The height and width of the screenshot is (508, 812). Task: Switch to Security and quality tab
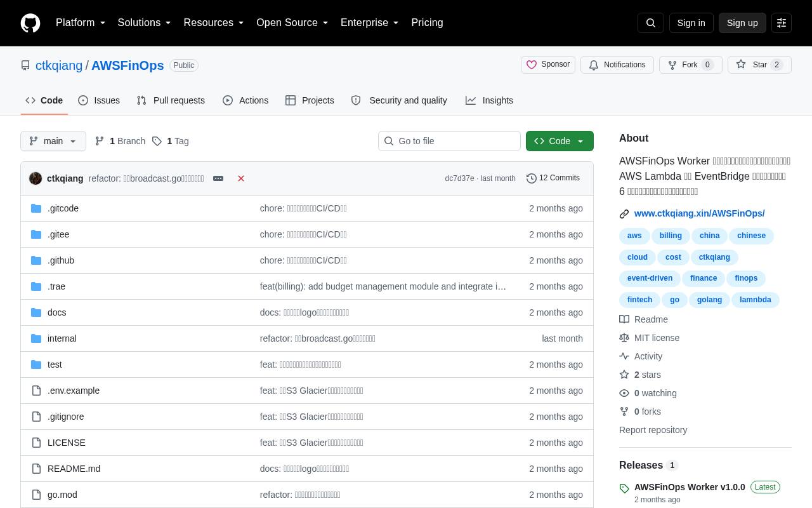[x=399, y=100]
